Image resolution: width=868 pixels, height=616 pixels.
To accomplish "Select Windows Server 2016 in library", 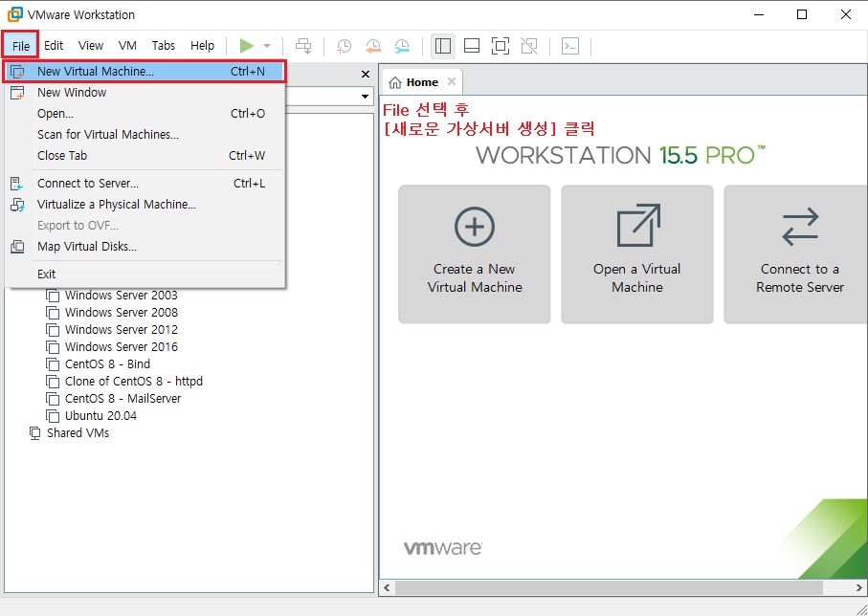I will point(122,347).
